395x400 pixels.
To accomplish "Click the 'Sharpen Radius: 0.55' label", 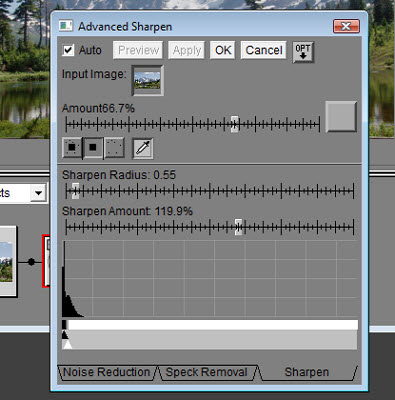I will pos(119,175).
